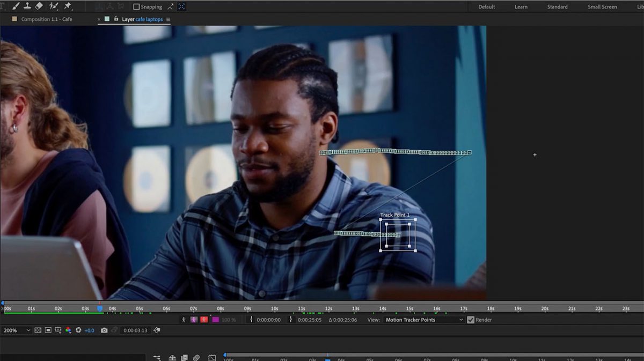
Task: Select the Puppet Pin tool
Action: (68, 6)
